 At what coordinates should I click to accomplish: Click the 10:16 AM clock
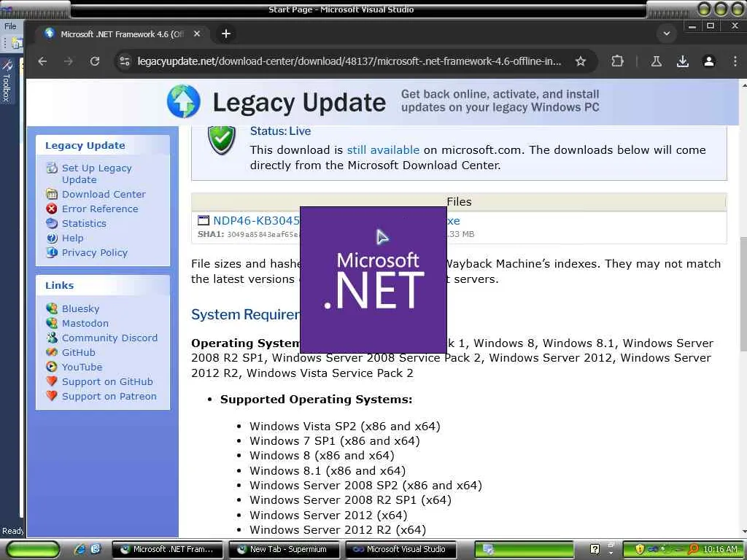[x=720, y=550]
